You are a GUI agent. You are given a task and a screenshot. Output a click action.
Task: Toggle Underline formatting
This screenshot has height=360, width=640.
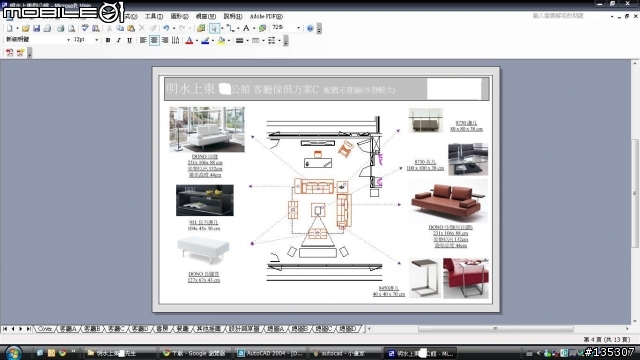coord(129,40)
